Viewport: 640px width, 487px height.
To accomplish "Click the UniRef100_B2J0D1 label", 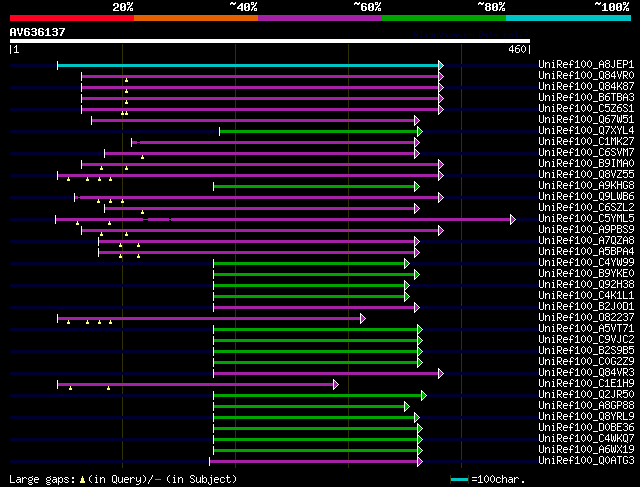I will [586, 307].
